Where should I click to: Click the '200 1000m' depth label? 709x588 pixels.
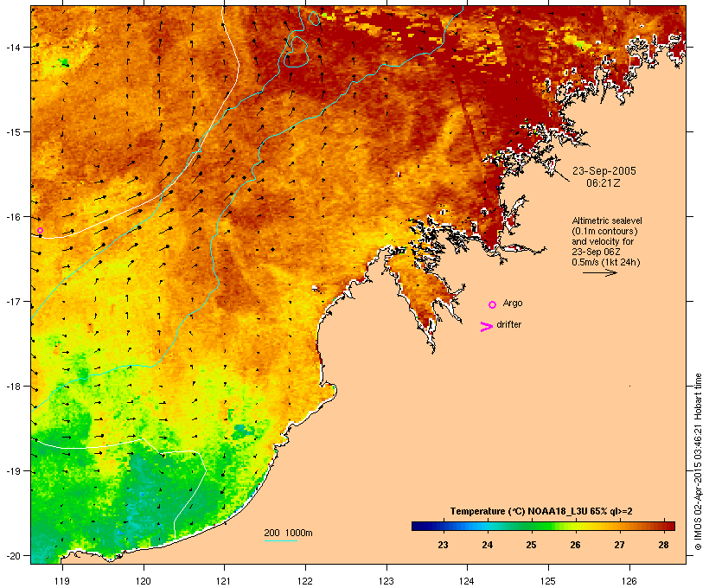click(x=288, y=533)
